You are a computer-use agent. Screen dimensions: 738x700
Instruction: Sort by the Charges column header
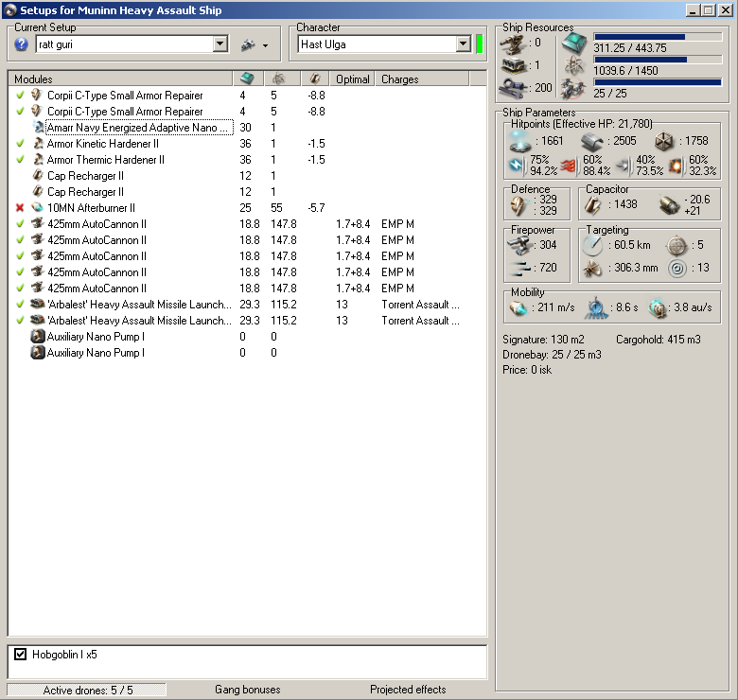click(422, 79)
